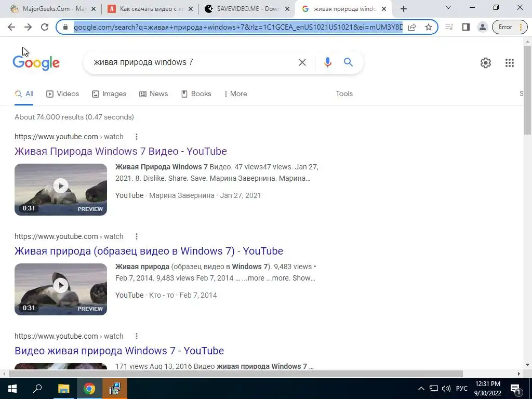Open options menu for the first result
The width and height of the screenshot is (532, 399).
(137, 137)
